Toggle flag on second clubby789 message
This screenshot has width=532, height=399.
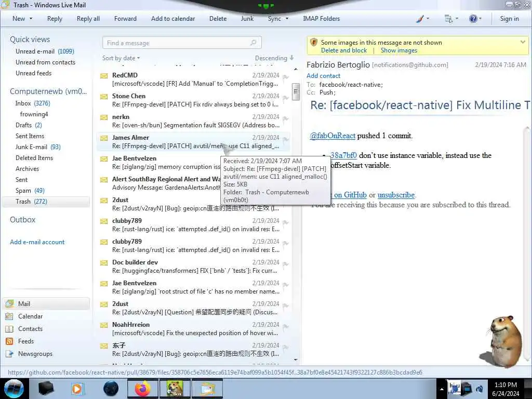285,243
